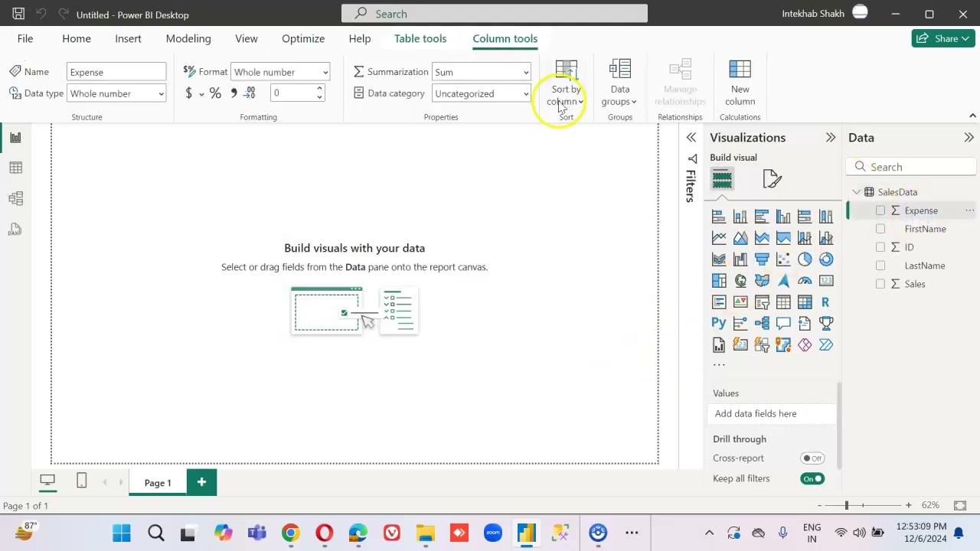Switch to Format visual pane icon
The width and height of the screenshot is (980, 551).
tap(772, 179)
